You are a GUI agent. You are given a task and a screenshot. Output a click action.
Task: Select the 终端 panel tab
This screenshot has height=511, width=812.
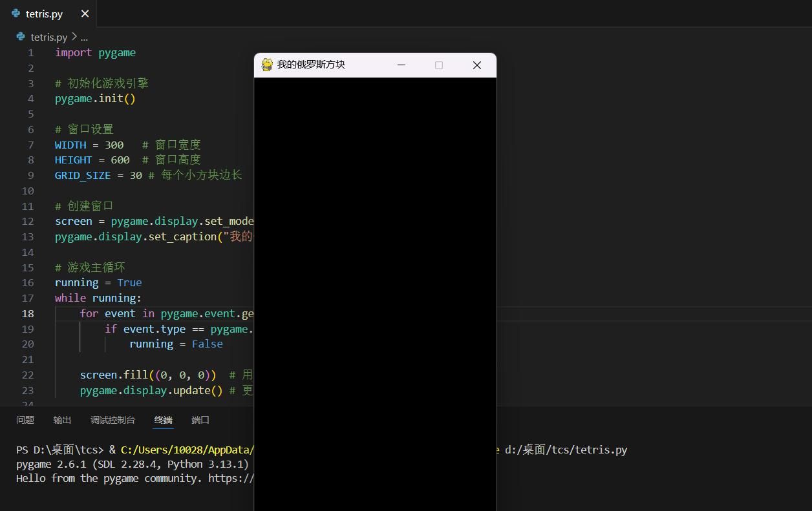[x=163, y=420]
